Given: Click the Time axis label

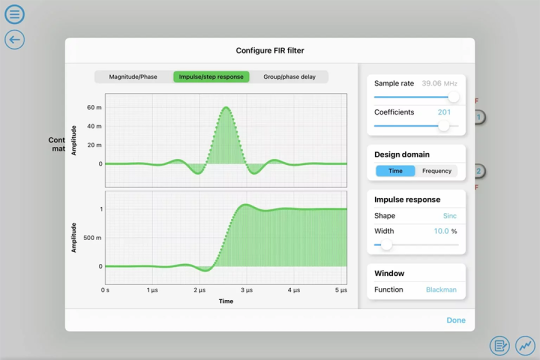Looking at the screenshot, I should coord(226,301).
